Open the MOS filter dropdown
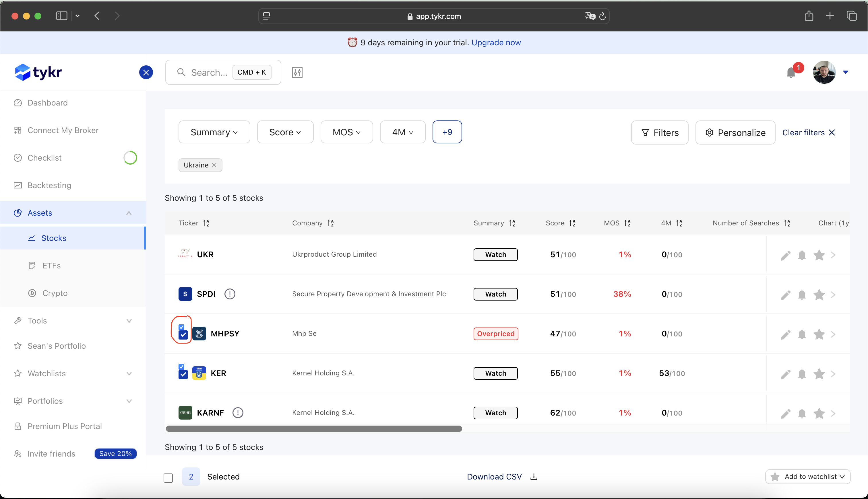This screenshot has height=499, width=868. click(x=347, y=132)
